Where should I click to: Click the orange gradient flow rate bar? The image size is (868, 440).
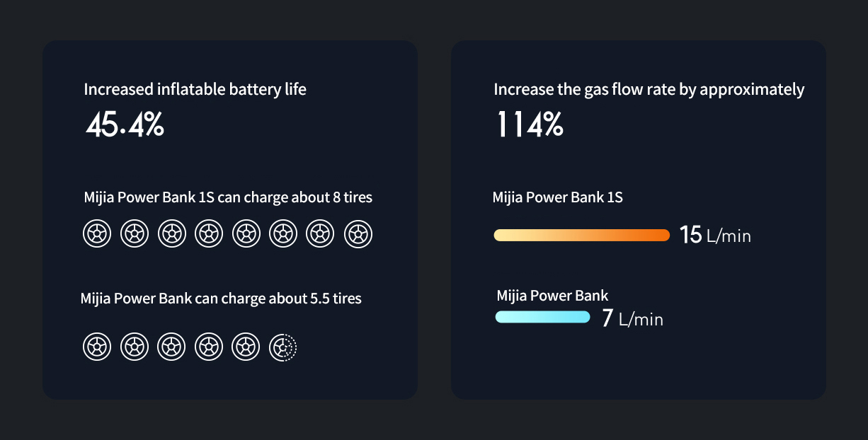[x=581, y=236]
